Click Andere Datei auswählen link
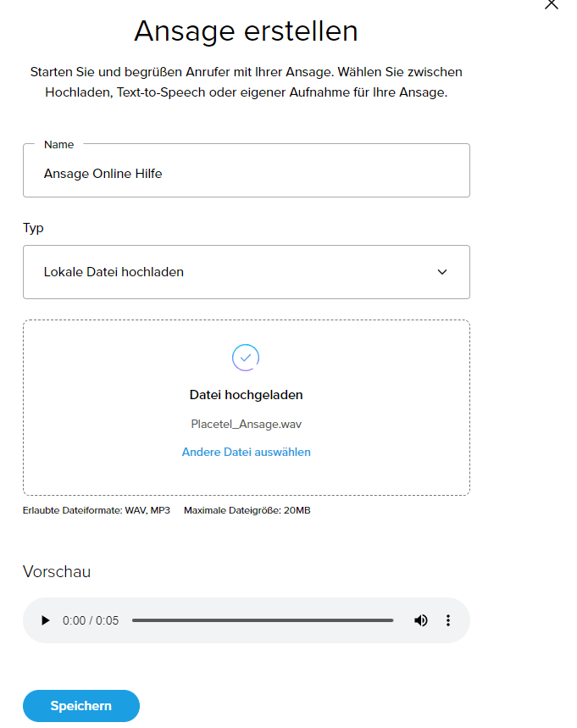Viewport: 577px width, 728px height. coord(246,453)
